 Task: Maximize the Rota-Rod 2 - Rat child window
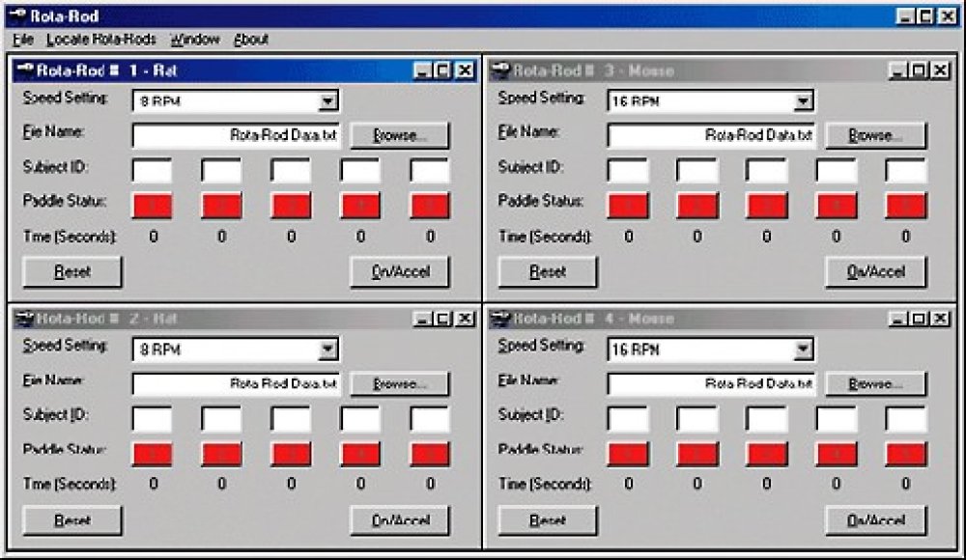(442, 319)
